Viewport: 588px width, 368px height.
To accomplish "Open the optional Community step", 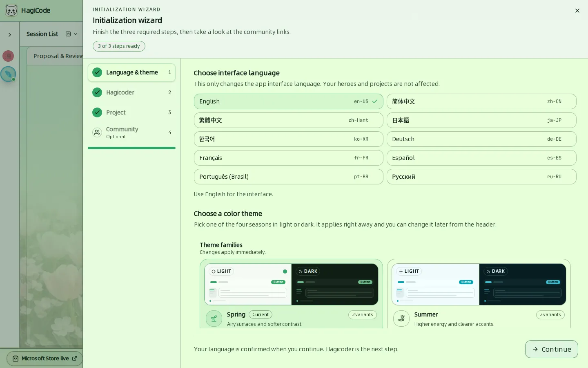I will click(x=131, y=132).
